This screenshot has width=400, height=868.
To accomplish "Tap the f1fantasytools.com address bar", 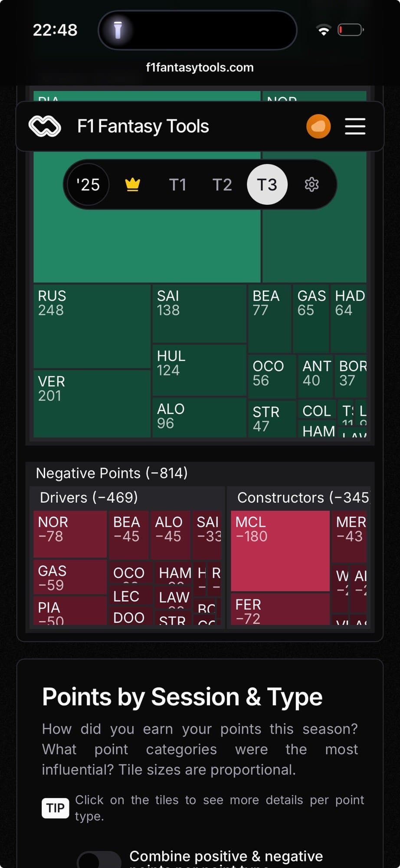I will pos(200,68).
